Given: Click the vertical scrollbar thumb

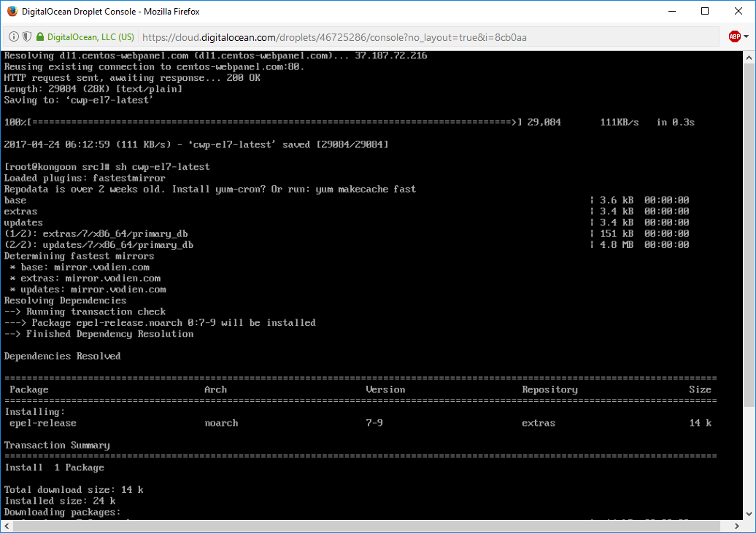Looking at the screenshot, I should click(749, 235).
